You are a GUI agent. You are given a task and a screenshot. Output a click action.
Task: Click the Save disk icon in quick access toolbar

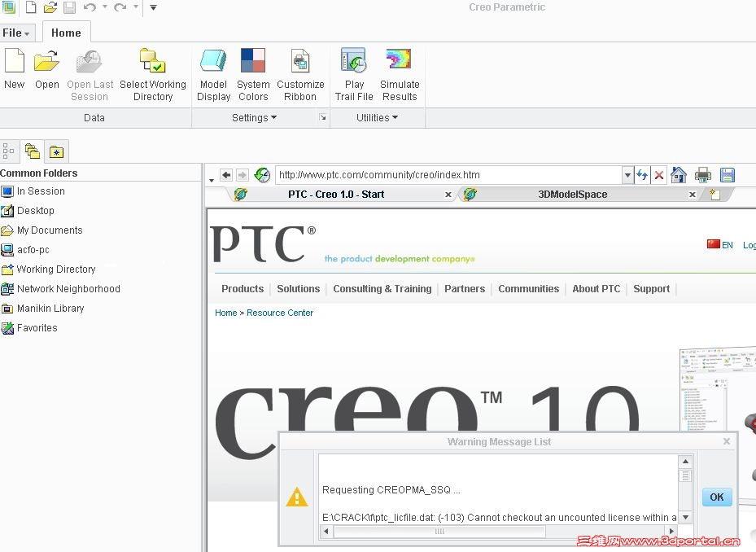69,7
